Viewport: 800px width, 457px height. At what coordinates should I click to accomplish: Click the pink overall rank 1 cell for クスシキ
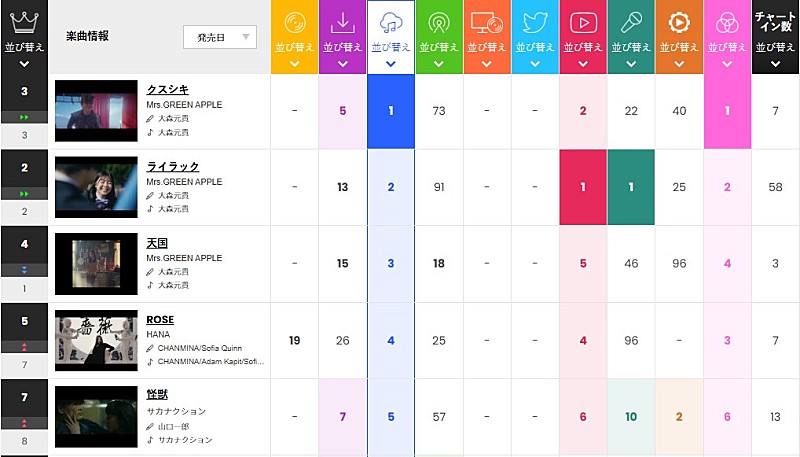727,111
